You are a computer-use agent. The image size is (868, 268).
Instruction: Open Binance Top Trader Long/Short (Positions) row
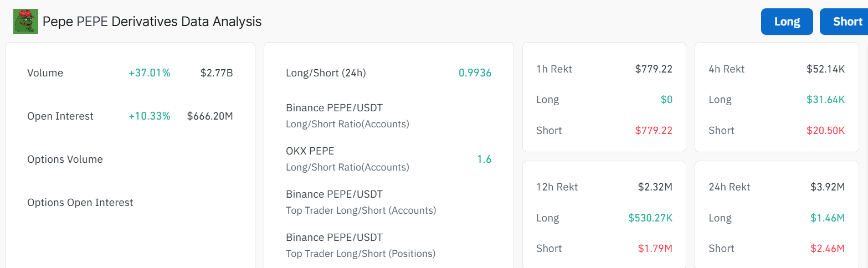(388, 245)
